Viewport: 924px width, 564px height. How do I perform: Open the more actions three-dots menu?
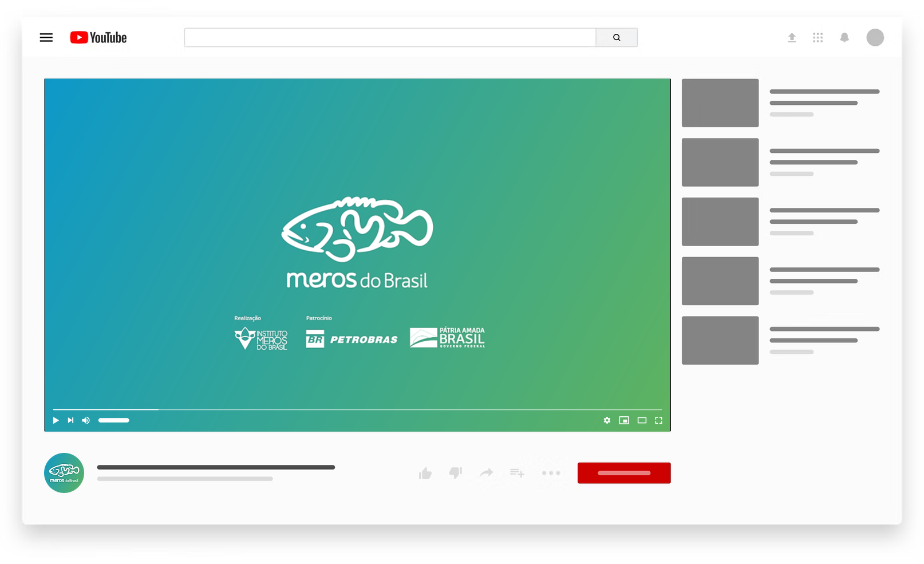(551, 473)
